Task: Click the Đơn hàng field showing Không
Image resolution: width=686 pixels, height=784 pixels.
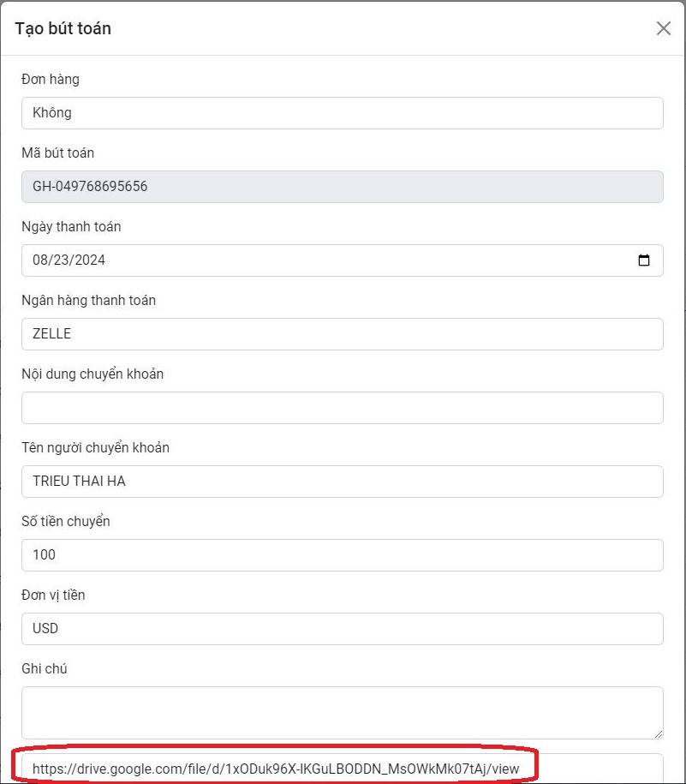Action: (343, 113)
